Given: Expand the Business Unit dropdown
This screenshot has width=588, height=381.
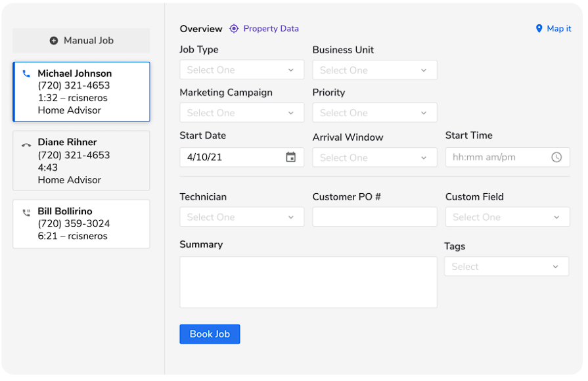Looking at the screenshot, I should click(374, 70).
